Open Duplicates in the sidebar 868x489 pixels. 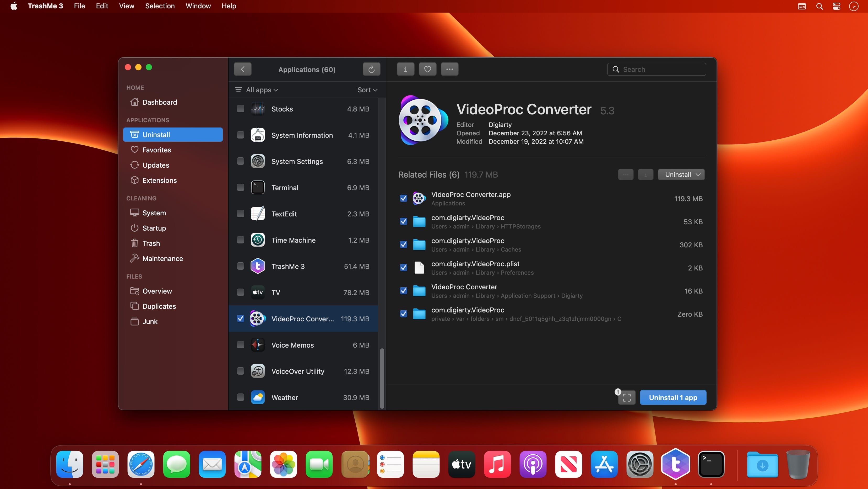click(159, 306)
